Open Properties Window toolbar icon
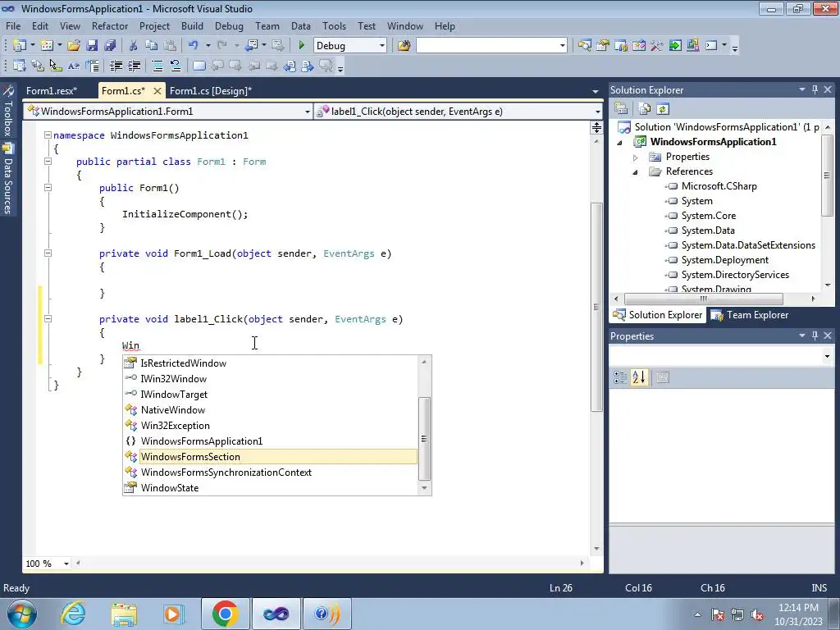 (603, 46)
